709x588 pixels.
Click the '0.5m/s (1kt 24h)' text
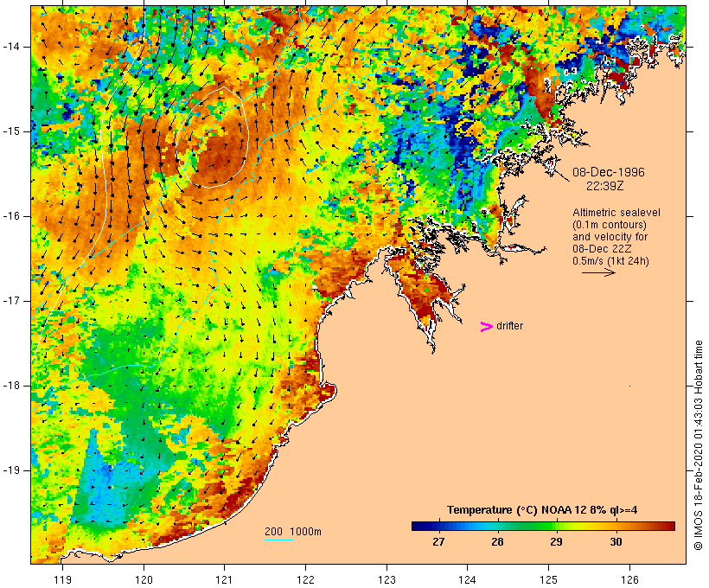pyautogui.click(x=610, y=261)
